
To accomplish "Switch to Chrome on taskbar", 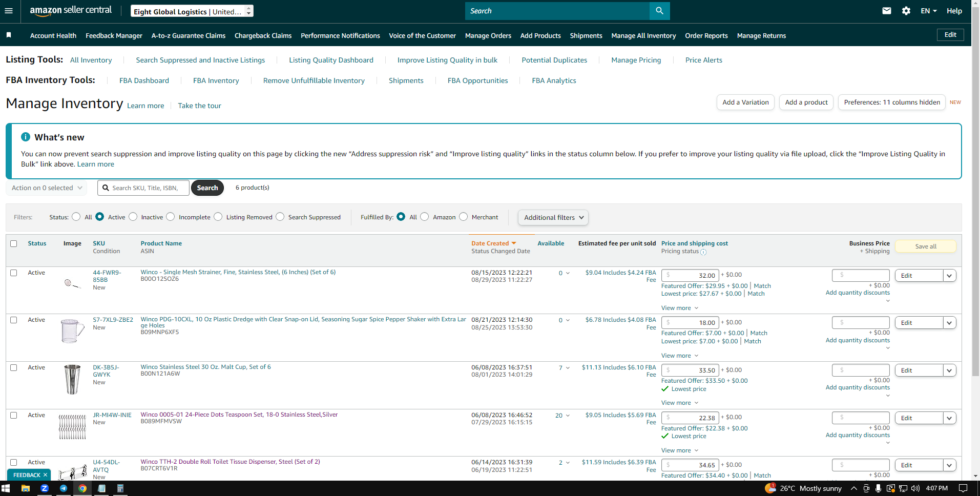I will tap(82, 488).
